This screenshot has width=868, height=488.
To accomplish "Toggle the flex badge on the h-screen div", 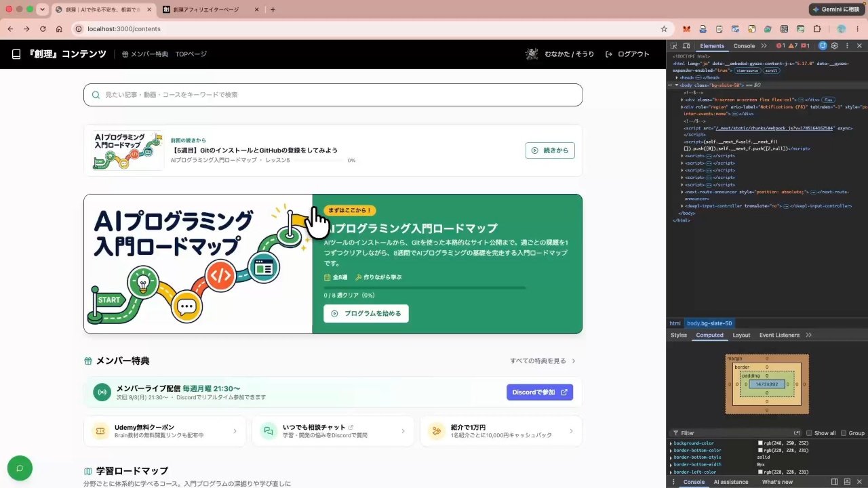I will (x=829, y=100).
